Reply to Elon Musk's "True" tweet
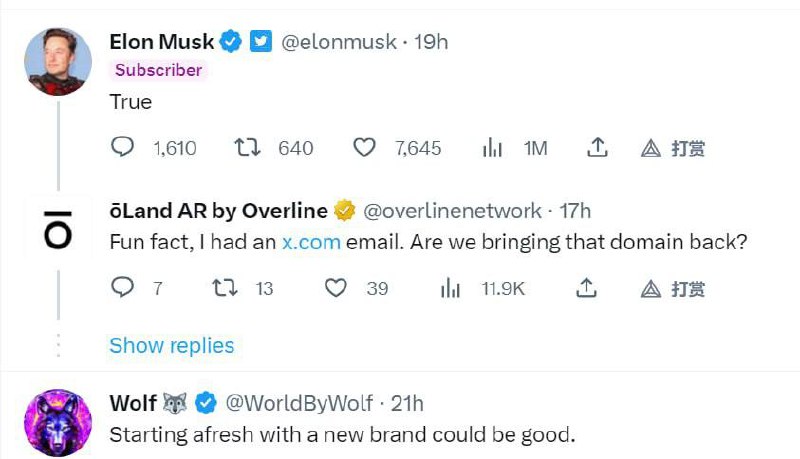This screenshot has height=459, width=800. 122,148
